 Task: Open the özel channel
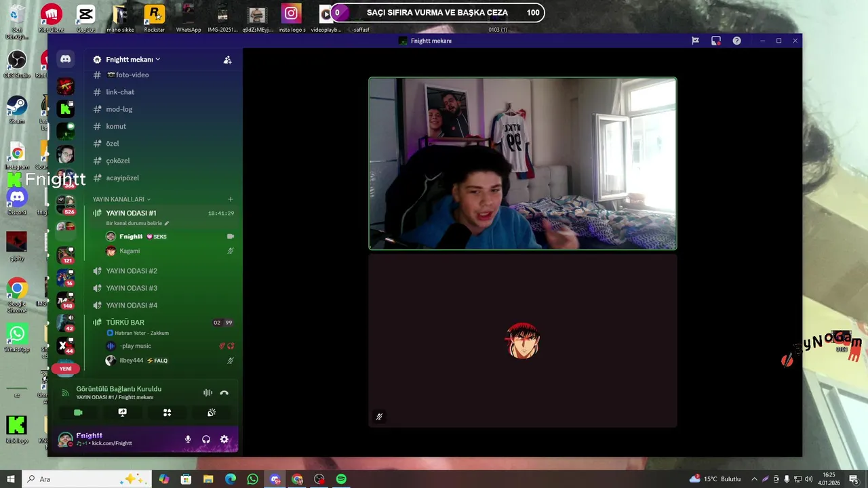coord(113,144)
